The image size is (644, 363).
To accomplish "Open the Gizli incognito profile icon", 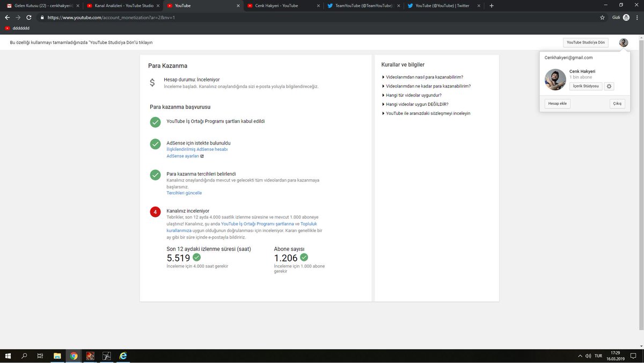I will pos(626,17).
